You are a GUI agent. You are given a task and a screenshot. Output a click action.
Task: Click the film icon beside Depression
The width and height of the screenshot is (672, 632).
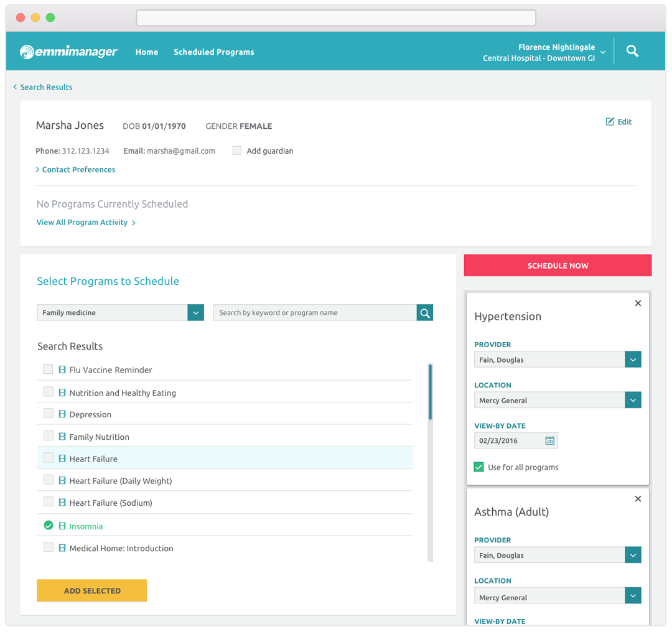point(62,414)
